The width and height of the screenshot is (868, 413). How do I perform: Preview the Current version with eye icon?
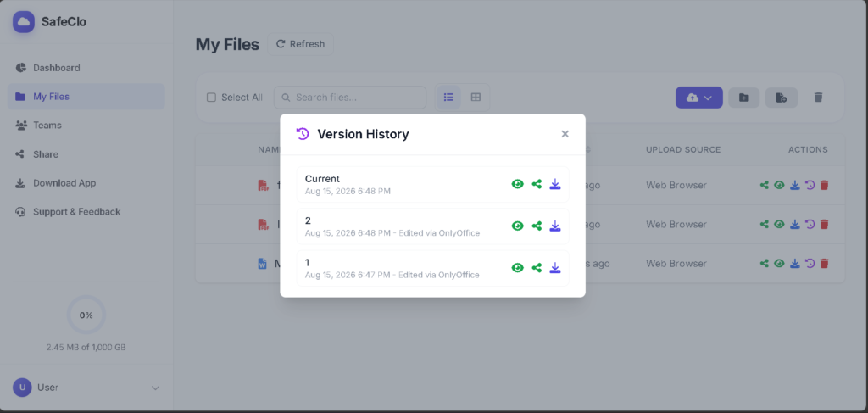point(518,184)
